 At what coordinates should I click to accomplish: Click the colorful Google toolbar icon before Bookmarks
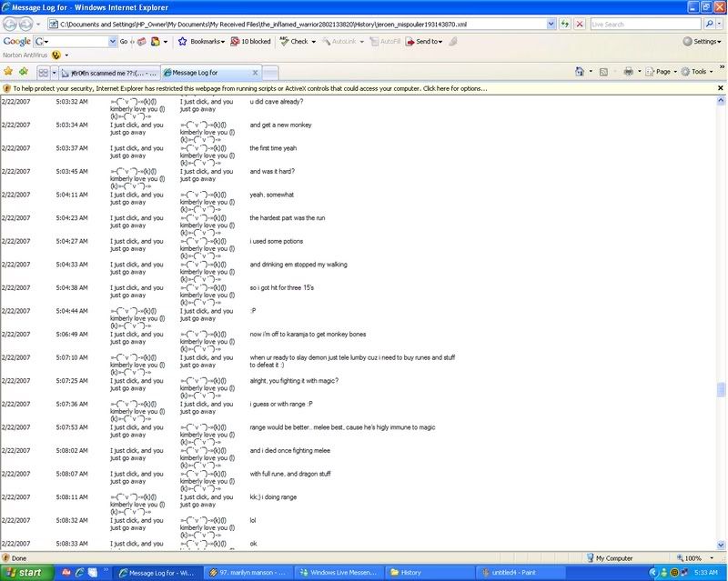pos(156,41)
